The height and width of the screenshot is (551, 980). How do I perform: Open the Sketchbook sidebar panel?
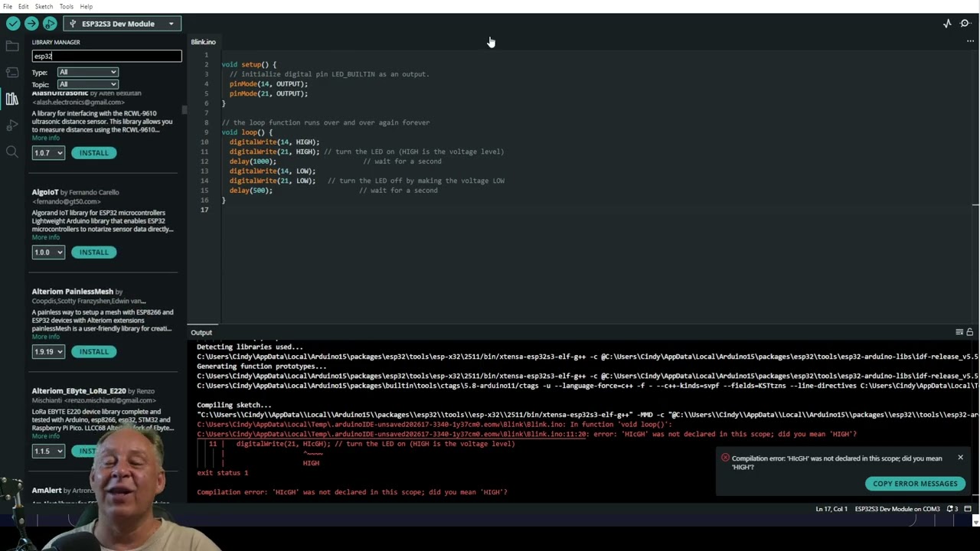(x=12, y=47)
